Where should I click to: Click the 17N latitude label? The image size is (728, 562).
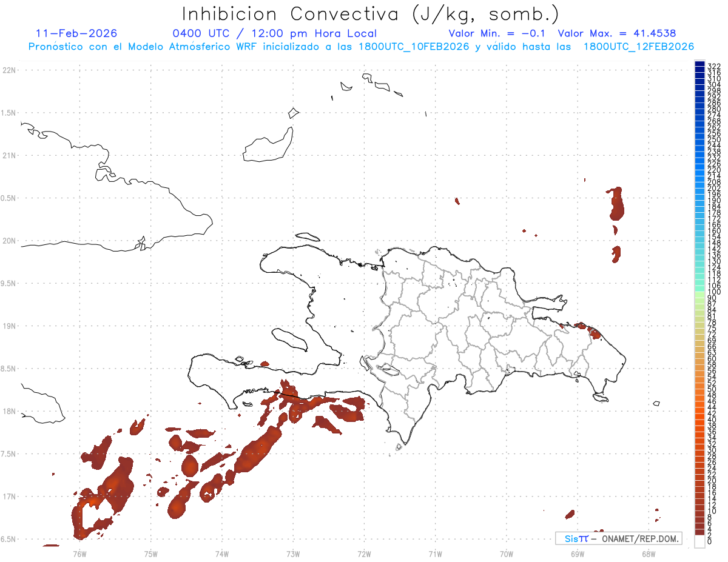8,496
